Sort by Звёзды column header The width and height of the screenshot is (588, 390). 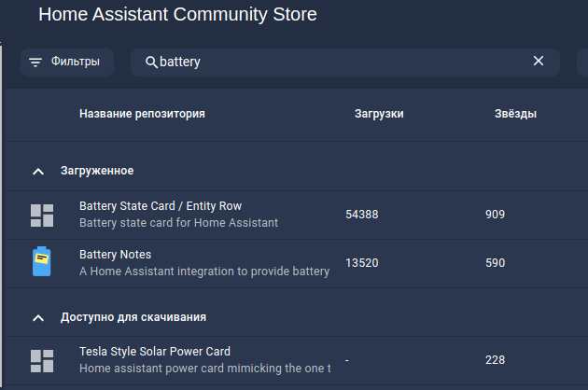click(x=515, y=114)
